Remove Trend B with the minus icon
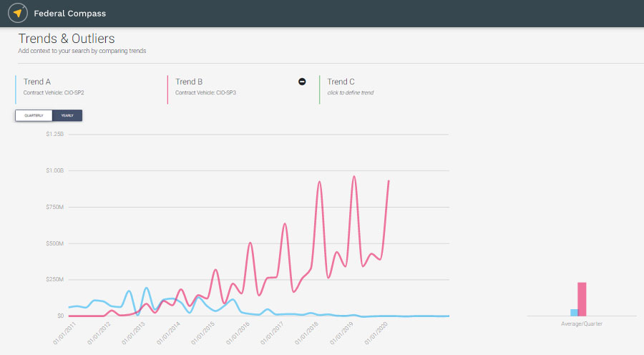Image resolution: width=644 pixels, height=355 pixels. [x=302, y=82]
